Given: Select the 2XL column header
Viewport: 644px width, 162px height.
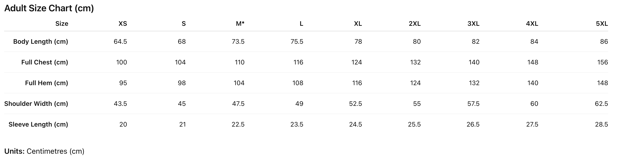Looking at the screenshot, I should pos(414,23).
